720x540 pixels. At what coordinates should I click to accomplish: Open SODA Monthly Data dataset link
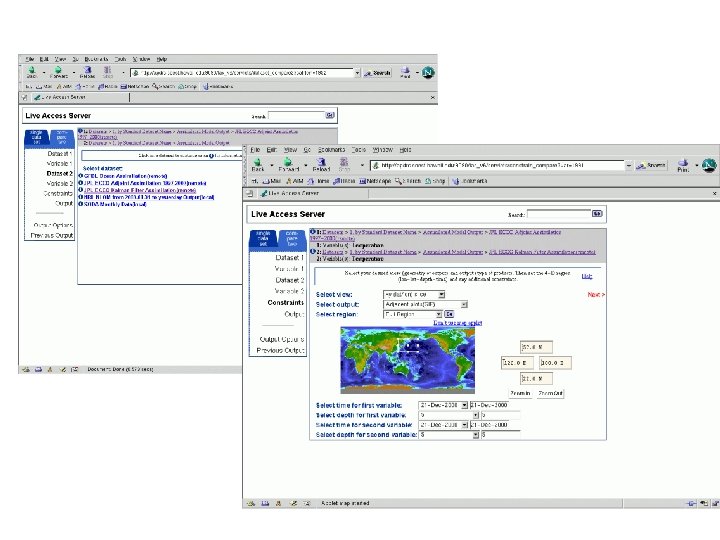click(x=115, y=204)
